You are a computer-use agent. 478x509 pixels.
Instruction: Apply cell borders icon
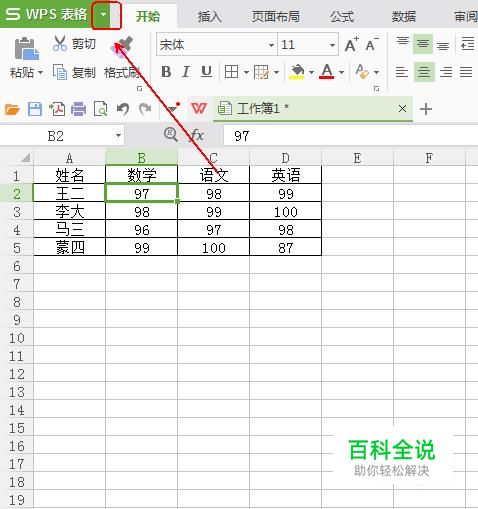pos(231,72)
